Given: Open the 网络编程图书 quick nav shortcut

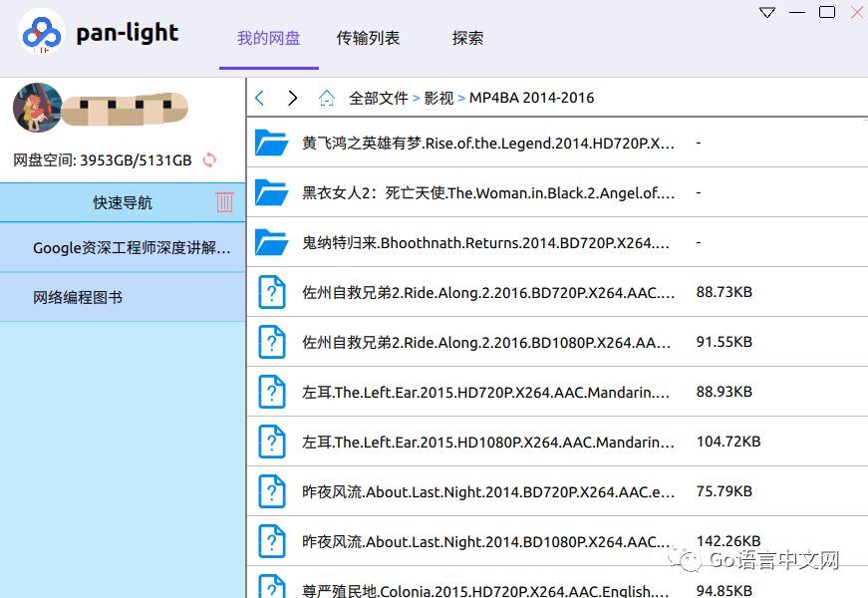Looking at the screenshot, I should tap(78, 297).
